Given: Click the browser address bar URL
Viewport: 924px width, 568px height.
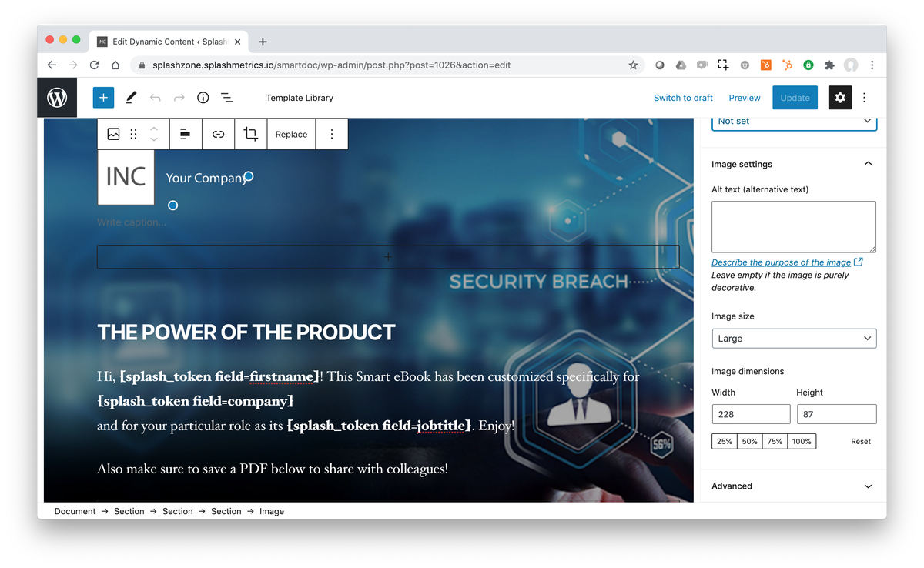Looking at the screenshot, I should (x=332, y=65).
